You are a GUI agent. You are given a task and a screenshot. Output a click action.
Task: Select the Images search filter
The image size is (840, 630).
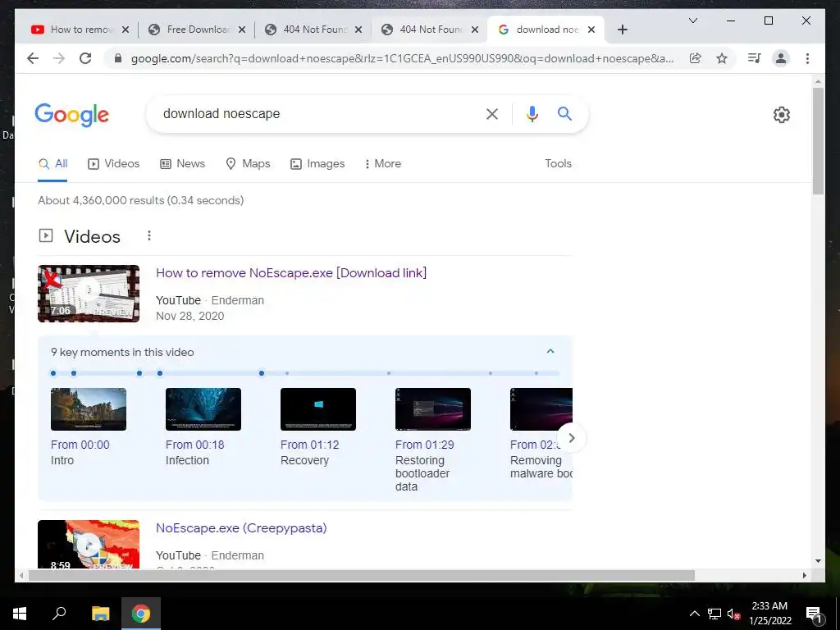coord(317,164)
